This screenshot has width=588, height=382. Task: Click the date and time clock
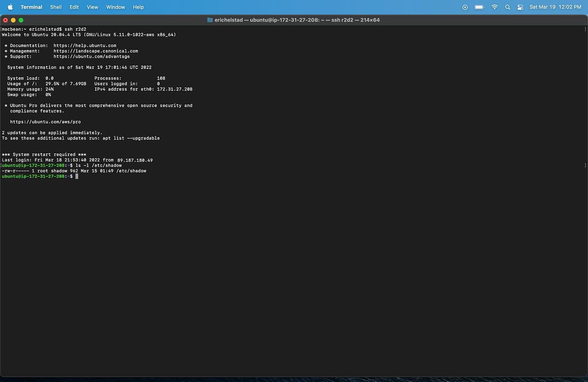coord(555,7)
